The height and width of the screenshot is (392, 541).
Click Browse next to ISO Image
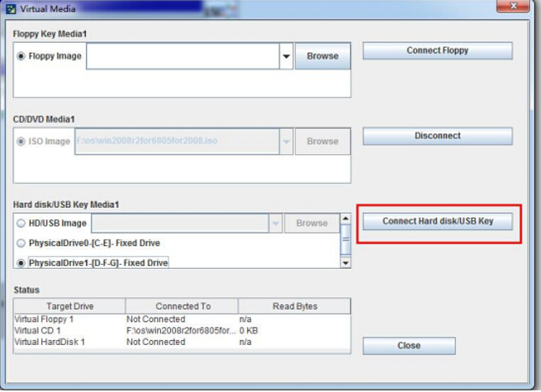(322, 141)
